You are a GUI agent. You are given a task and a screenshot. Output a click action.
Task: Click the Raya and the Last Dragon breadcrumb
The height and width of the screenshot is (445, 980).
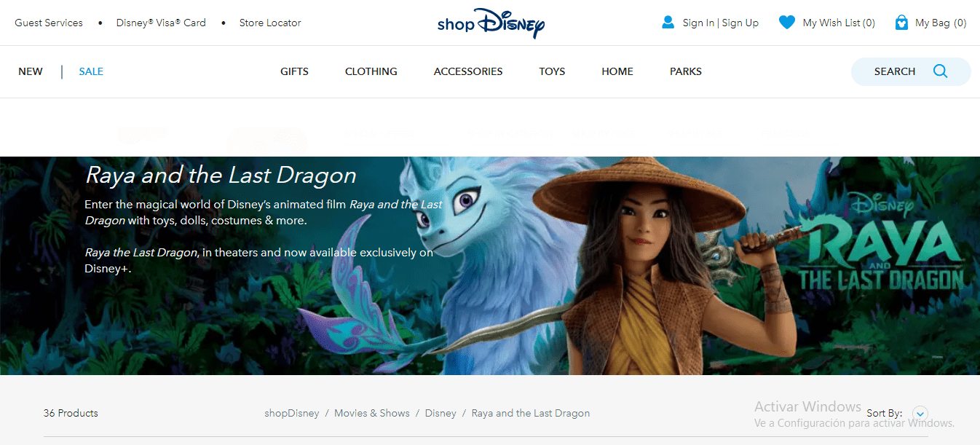pos(531,413)
